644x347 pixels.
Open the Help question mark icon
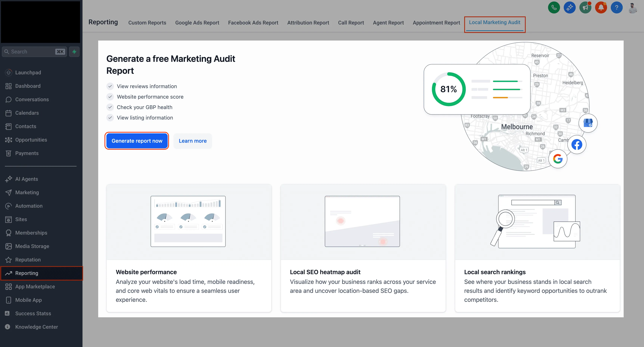pos(617,7)
